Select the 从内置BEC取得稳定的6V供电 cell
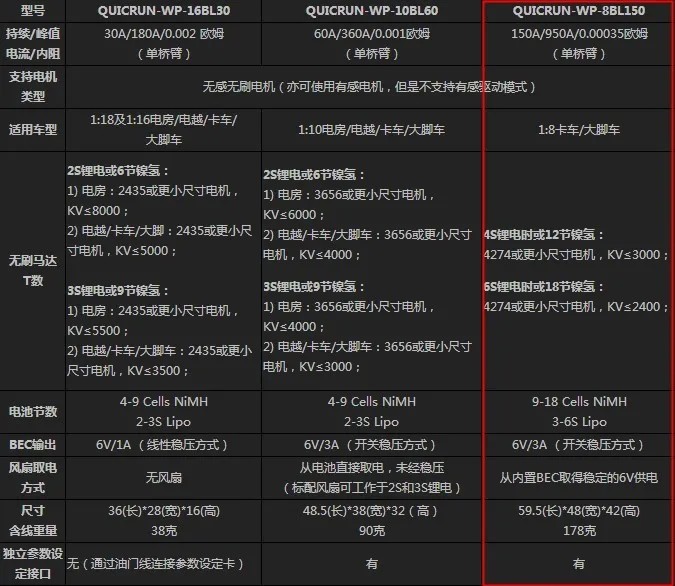The height and width of the screenshot is (586, 675). coord(579,477)
